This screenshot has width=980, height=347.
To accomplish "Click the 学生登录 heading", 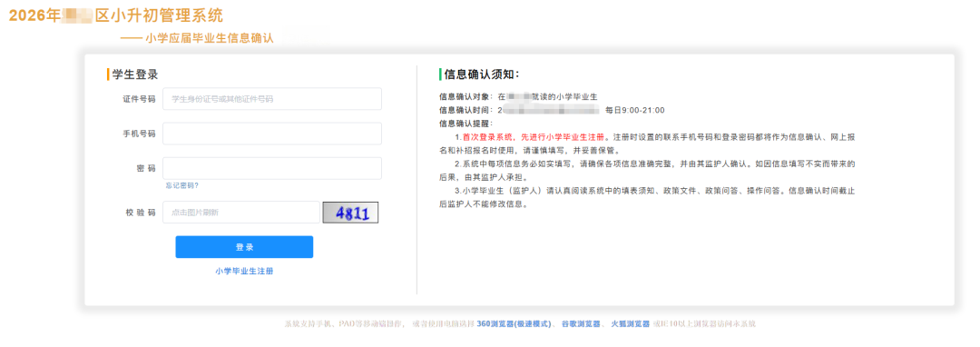I will 135,74.
